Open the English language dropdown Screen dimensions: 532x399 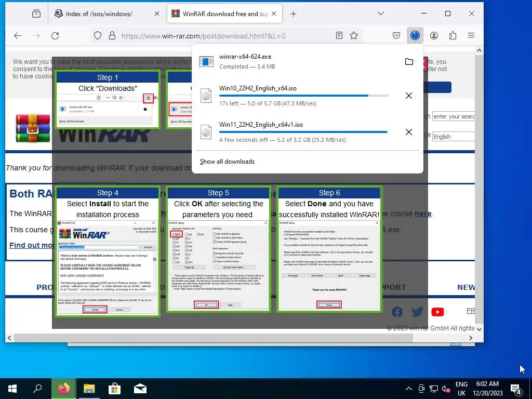(453, 137)
